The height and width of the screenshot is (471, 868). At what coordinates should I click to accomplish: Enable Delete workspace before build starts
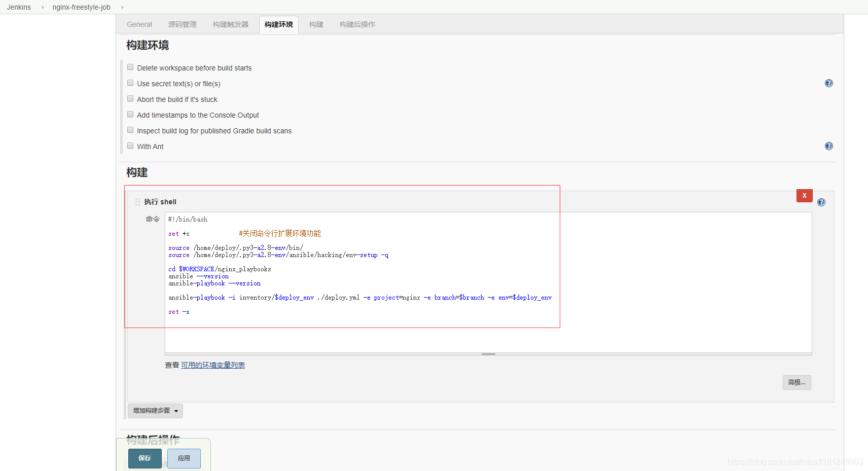tap(130, 67)
